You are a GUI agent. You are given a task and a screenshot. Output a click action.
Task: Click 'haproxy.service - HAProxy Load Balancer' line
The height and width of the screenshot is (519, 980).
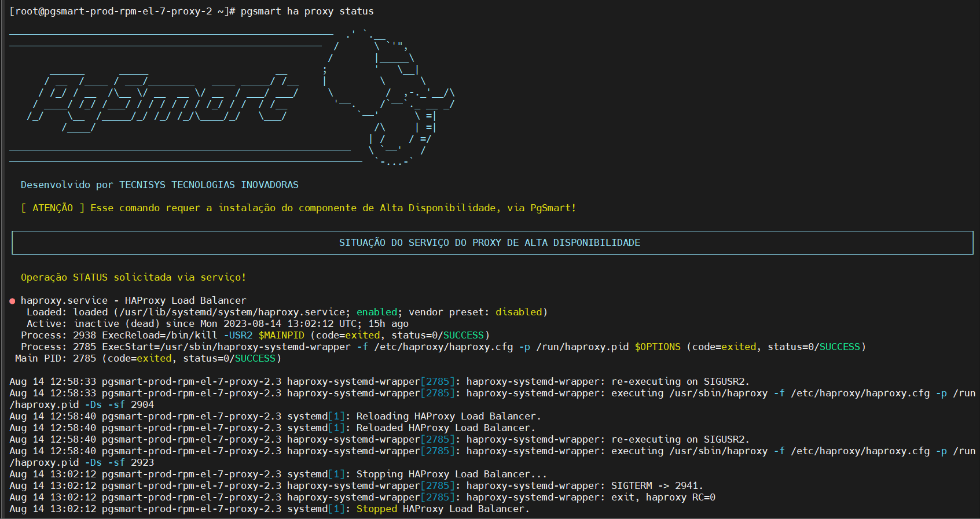tap(134, 300)
